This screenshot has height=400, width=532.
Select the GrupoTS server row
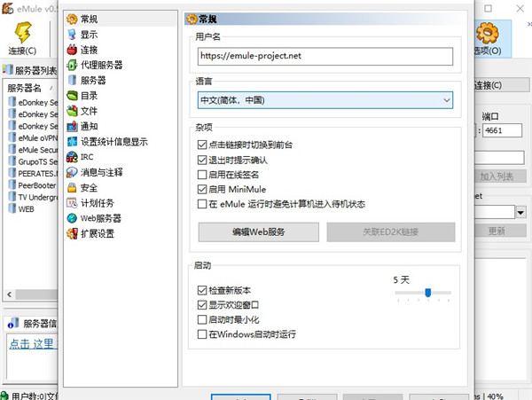(x=33, y=161)
